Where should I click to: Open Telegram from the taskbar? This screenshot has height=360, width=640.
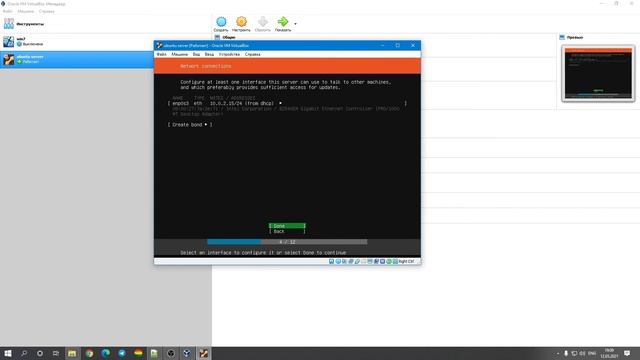pos(122,353)
